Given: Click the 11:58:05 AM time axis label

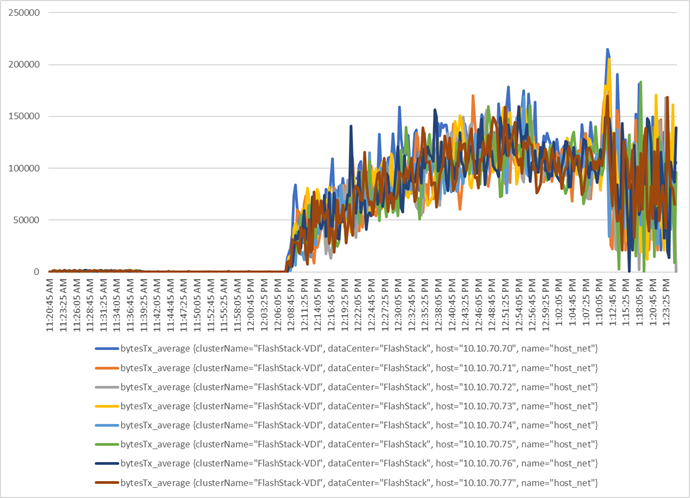Looking at the screenshot, I should (x=238, y=304).
